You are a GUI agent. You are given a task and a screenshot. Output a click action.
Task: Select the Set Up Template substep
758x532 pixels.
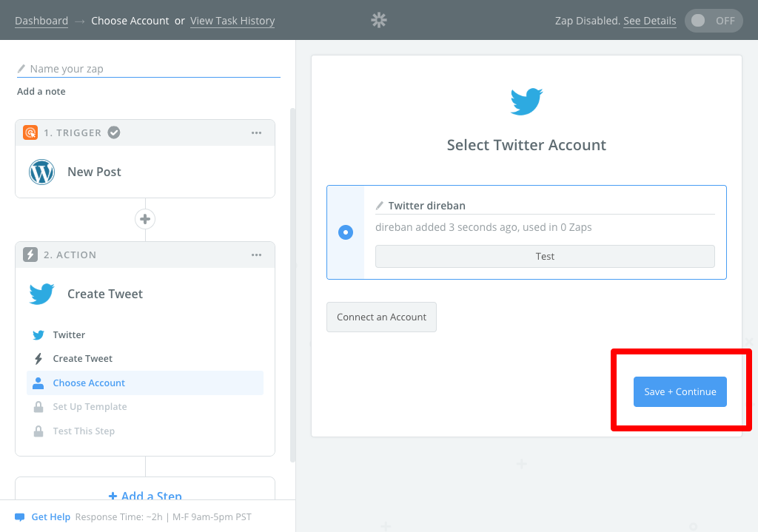145,407
